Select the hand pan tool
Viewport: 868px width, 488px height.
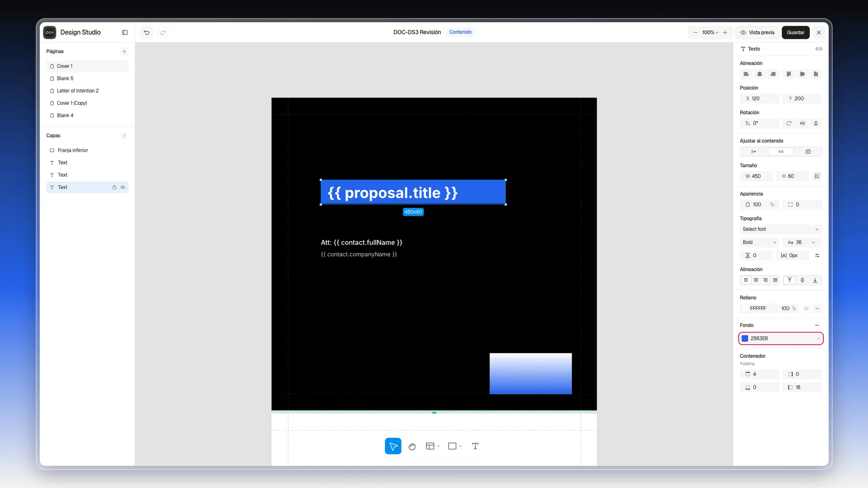[x=412, y=446]
